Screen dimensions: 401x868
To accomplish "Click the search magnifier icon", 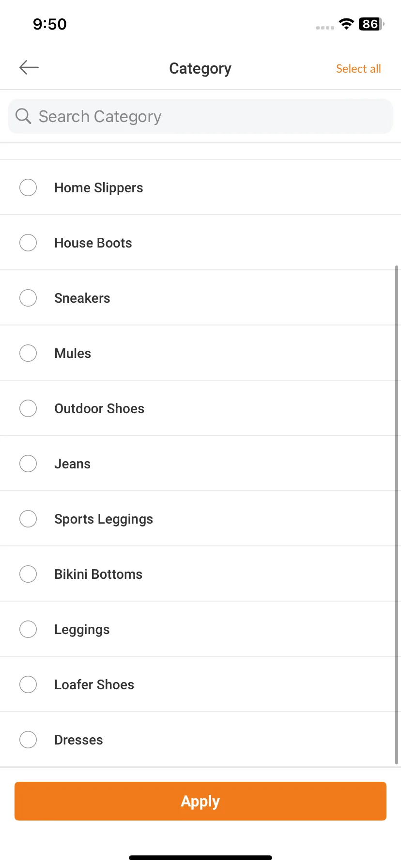I will 23,116.
